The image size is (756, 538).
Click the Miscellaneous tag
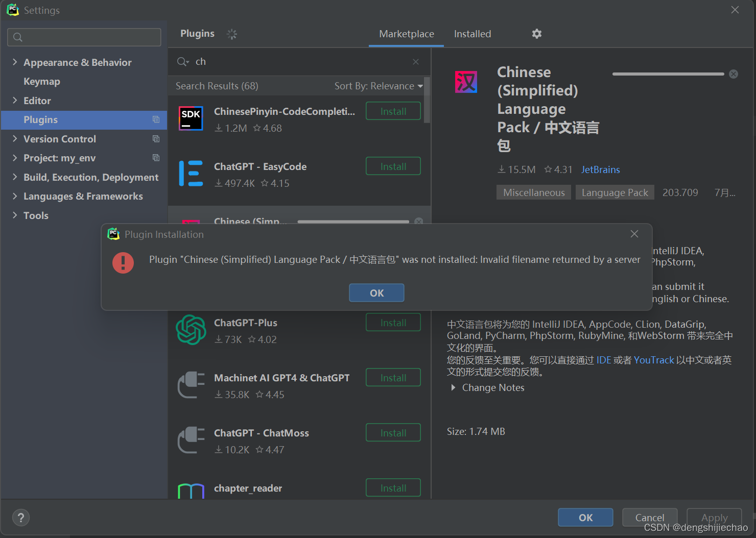coord(534,192)
